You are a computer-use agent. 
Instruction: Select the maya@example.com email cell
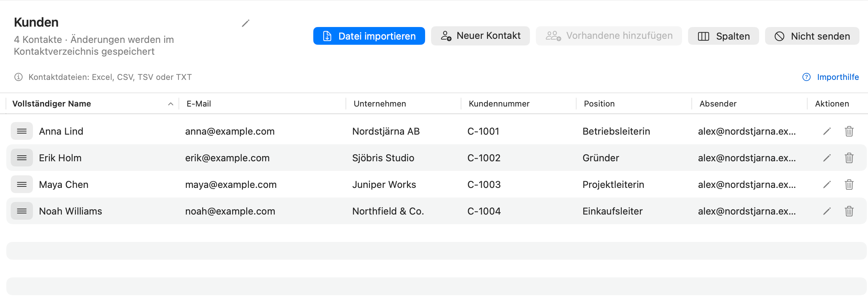pos(231,185)
